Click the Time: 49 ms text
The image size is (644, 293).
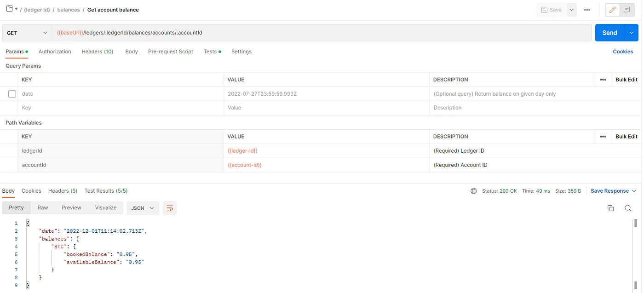536,191
